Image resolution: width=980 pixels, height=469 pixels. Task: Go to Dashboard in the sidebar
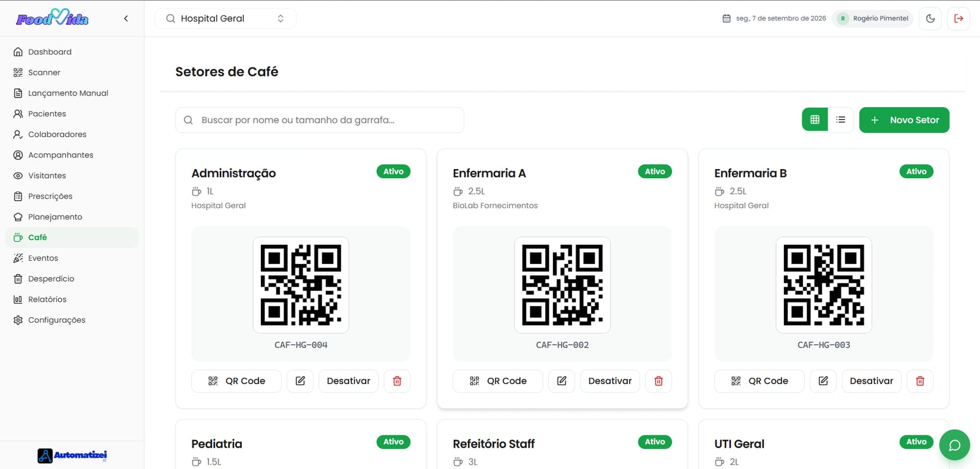pyautogui.click(x=72, y=52)
